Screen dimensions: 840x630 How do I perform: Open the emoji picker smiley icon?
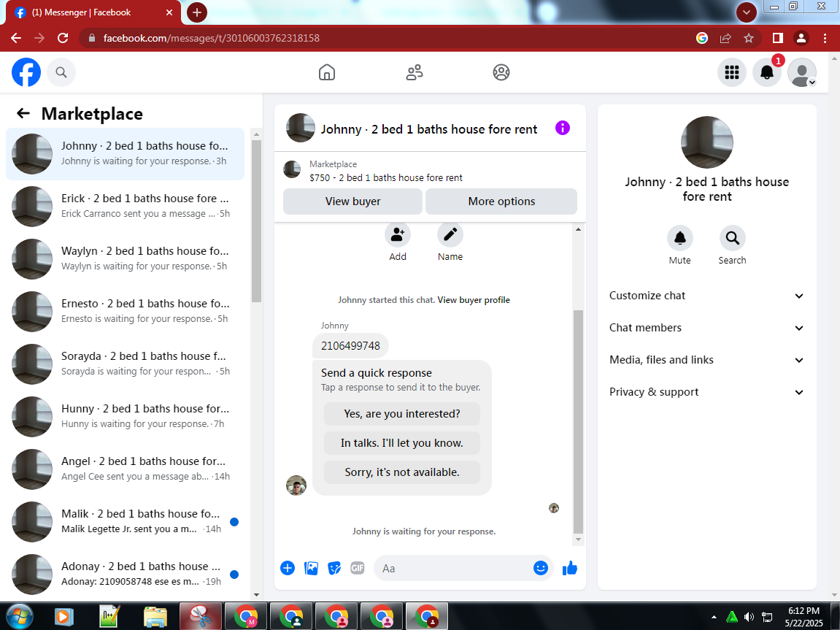coord(541,569)
